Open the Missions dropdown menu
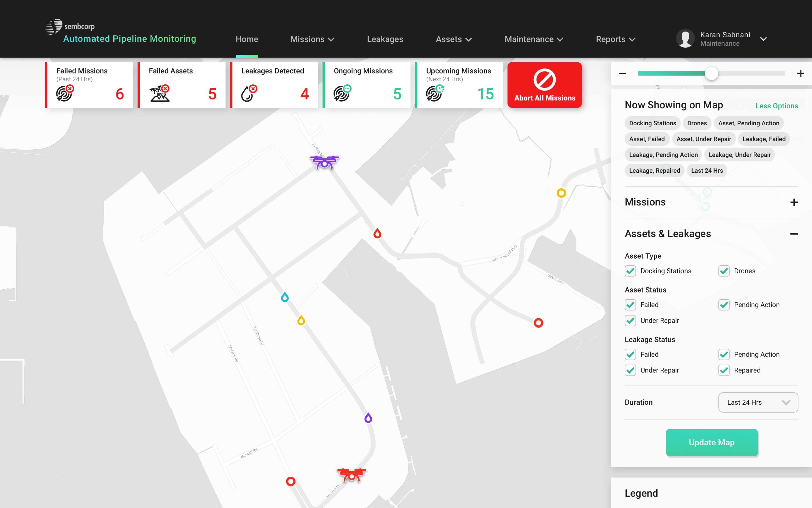Image resolution: width=812 pixels, height=508 pixels. [312, 39]
